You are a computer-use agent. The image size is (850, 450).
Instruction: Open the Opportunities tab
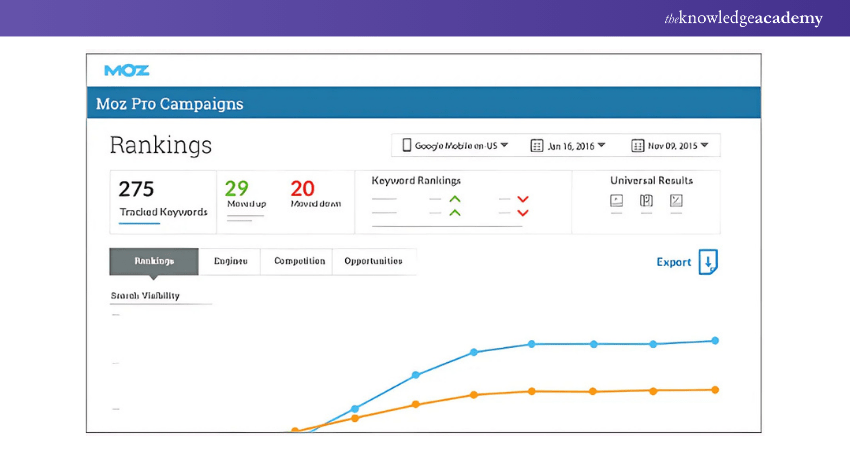[373, 261]
